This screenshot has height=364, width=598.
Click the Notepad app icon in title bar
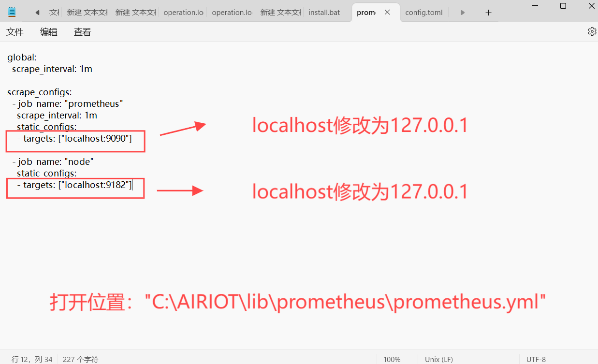coord(12,12)
